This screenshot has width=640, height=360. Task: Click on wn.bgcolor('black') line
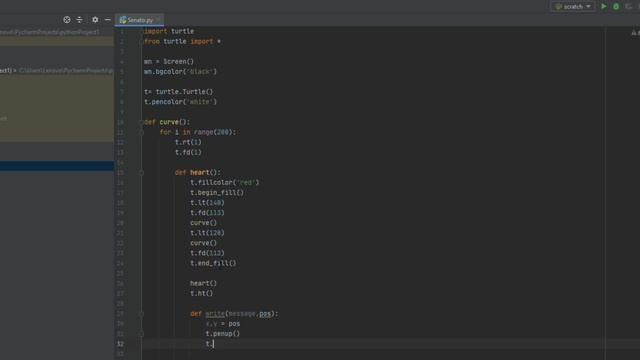point(180,71)
